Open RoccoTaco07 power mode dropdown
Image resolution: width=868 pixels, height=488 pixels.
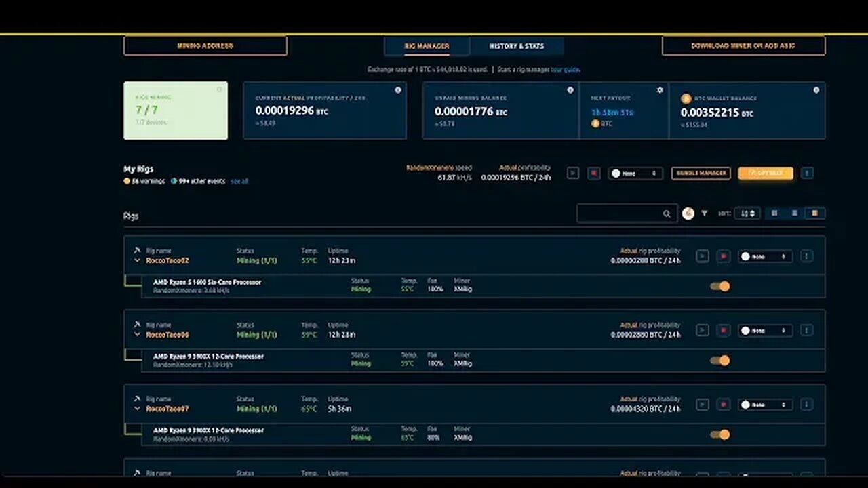(x=765, y=405)
